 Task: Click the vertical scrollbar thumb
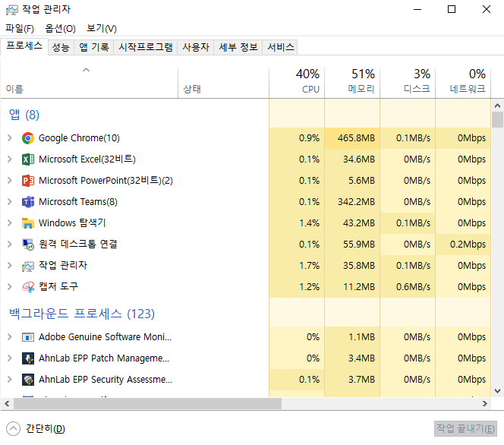497,120
